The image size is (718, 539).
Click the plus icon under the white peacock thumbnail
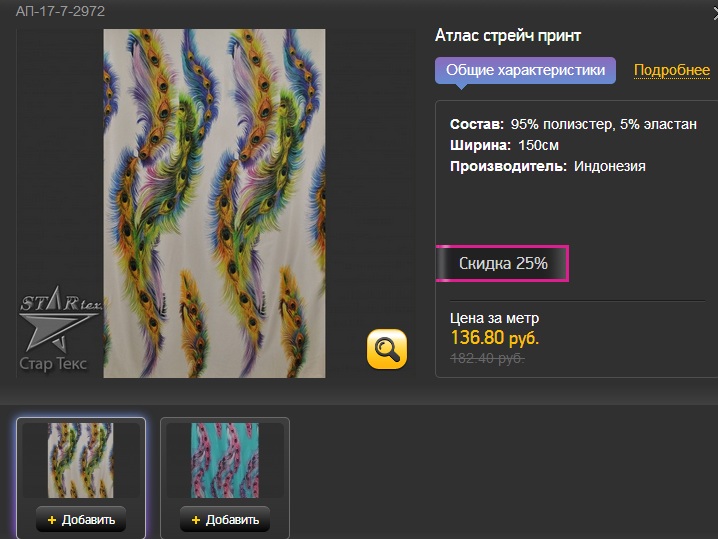point(52,520)
